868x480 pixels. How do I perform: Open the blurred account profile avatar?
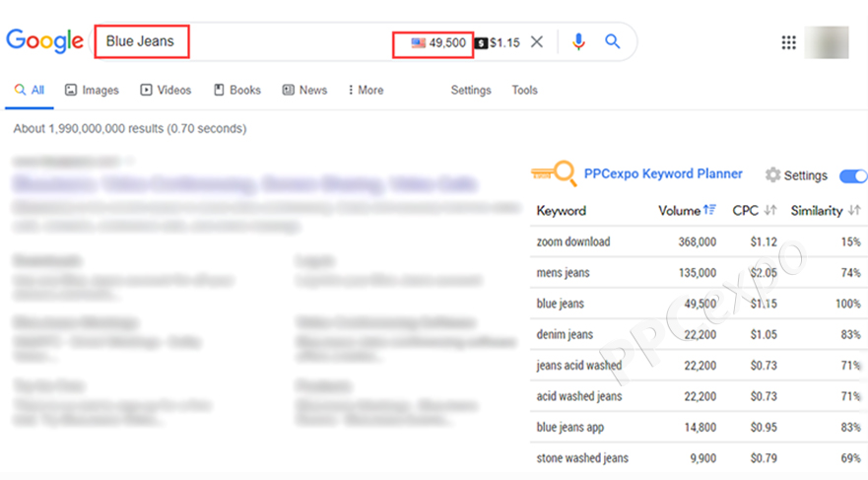coord(826,42)
